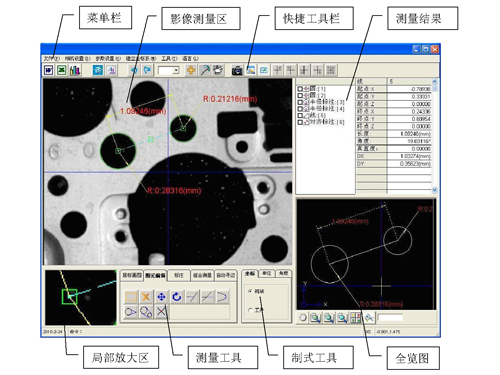This screenshot has height=375, width=500.
Task: Switch to the 角度 tab
Action: coord(283,274)
